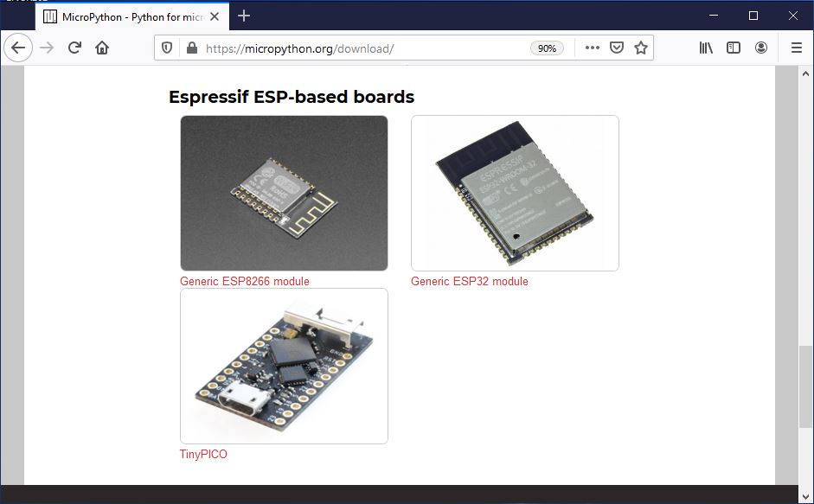Image resolution: width=814 pixels, height=504 pixels.
Task: Reload the MicroPython download page
Action: click(74, 48)
